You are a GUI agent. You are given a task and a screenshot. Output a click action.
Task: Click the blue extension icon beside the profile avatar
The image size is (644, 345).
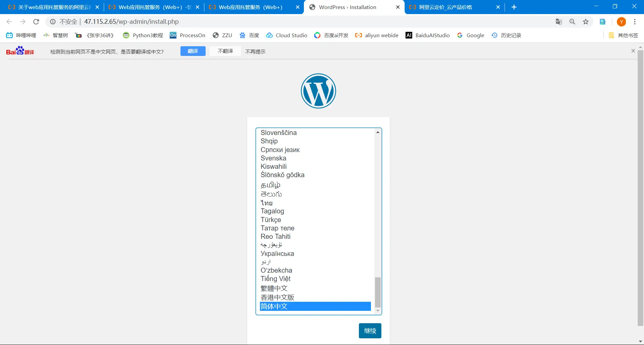tap(603, 22)
